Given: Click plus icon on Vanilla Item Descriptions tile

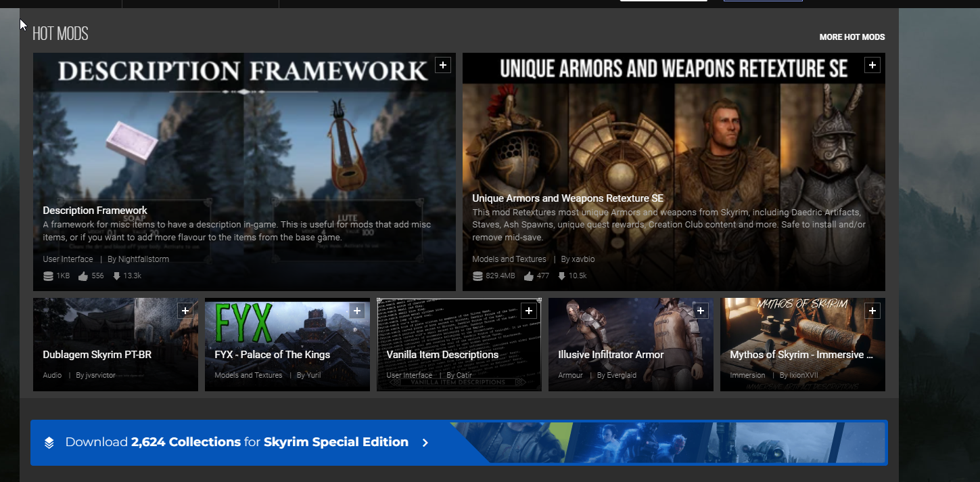Looking at the screenshot, I should [529, 310].
